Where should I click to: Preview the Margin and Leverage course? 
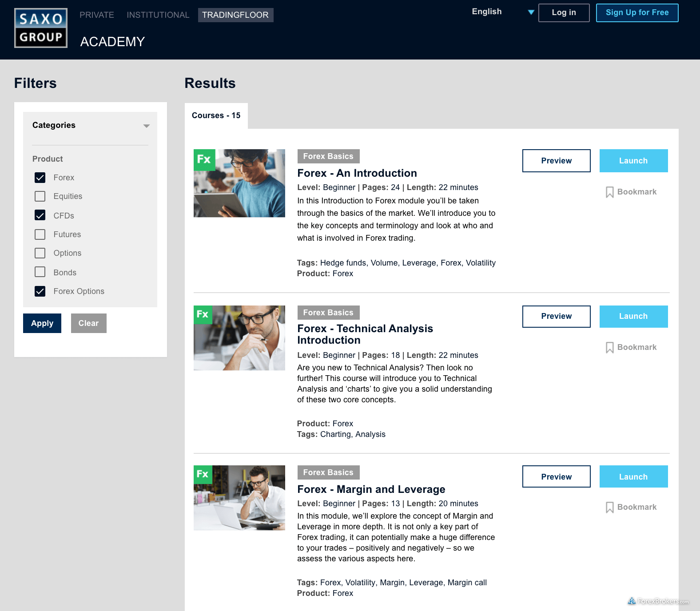pos(557,476)
